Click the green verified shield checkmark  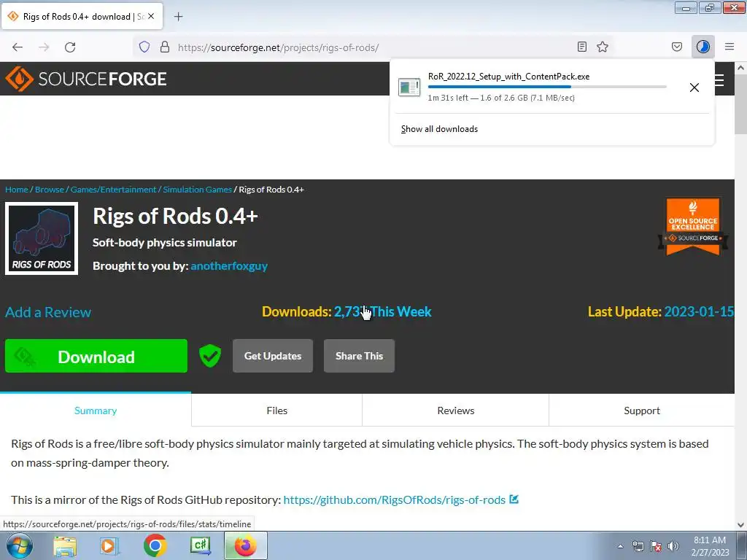pyautogui.click(x=210, y=356)
